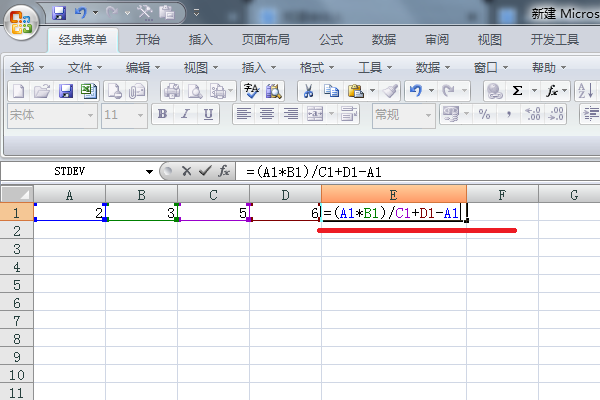The image size is (600, 400).
Task: Click the research binoculars icon
Action: [274, 91]
